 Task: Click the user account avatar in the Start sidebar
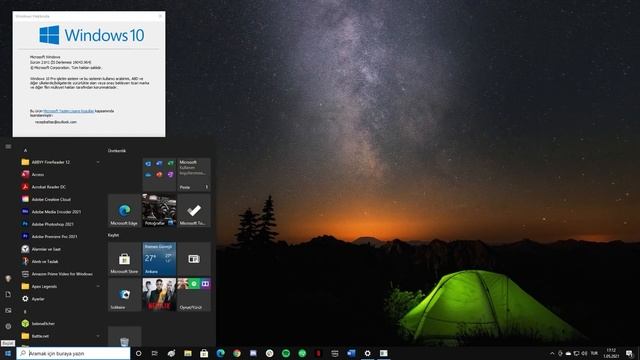8,278
